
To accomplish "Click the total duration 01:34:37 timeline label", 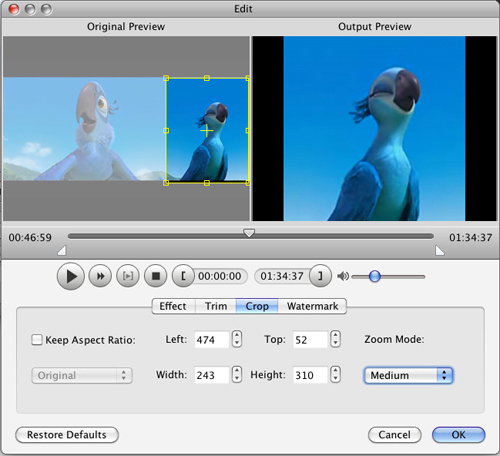I will pyautogui.click(x=470, y=238).
